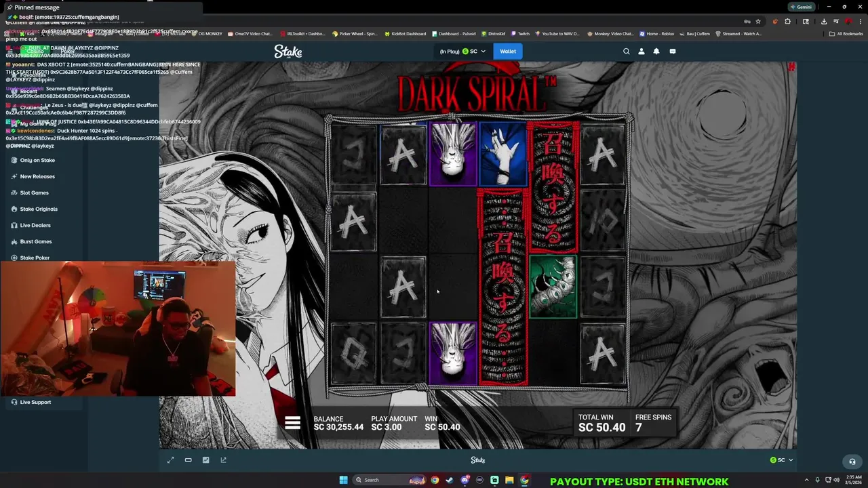
Task: Open File Explorer from the taskbar
Action: click(x=509, y=480)
